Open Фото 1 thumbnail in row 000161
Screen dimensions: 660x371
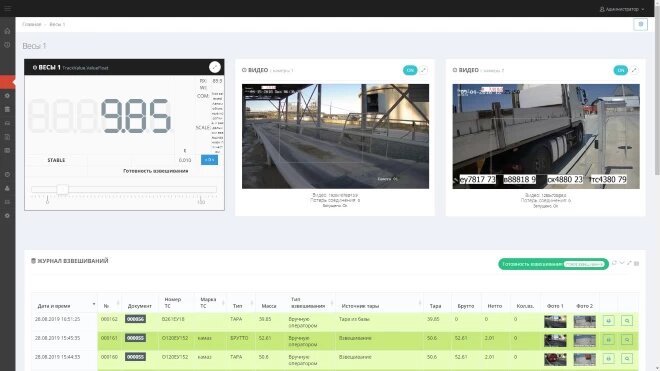pyautogui.click(x=555, y=340)
